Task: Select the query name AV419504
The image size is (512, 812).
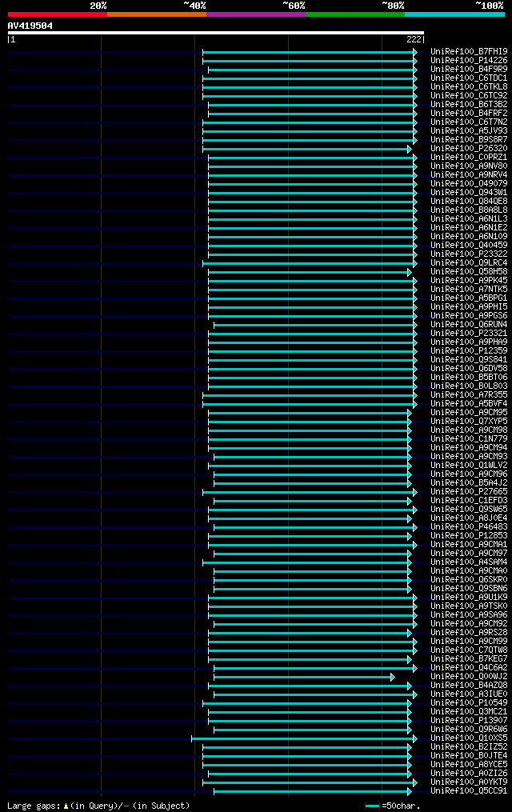Action: click(x=30, y=26)
